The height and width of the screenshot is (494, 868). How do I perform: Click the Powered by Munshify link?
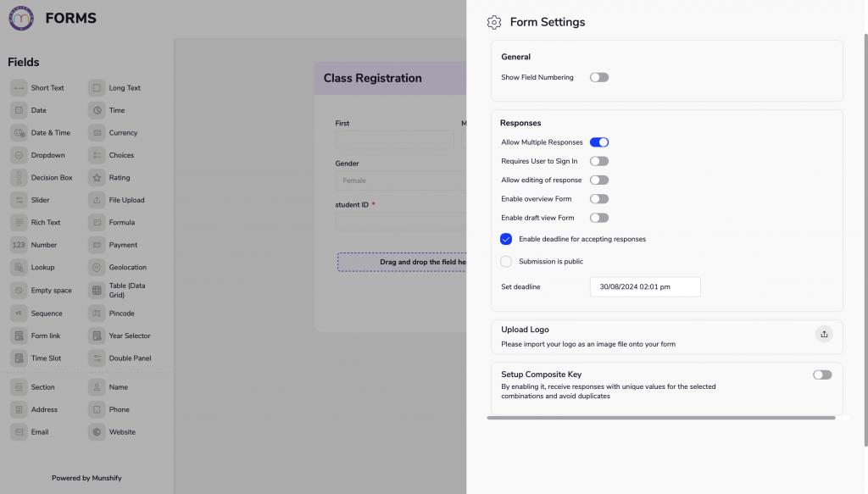pyautogui.click(x=86, y=477)
